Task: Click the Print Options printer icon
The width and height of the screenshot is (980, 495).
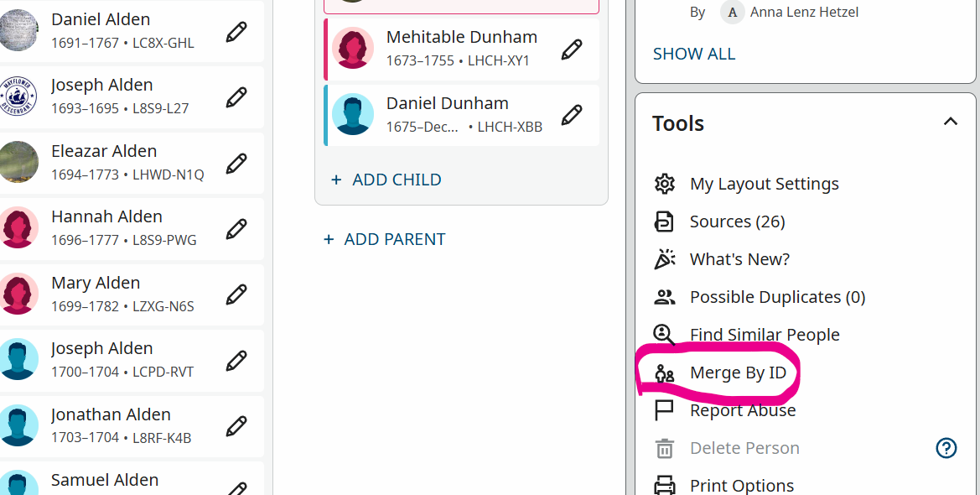Action: pyautogui.click(x=664, y=485)
